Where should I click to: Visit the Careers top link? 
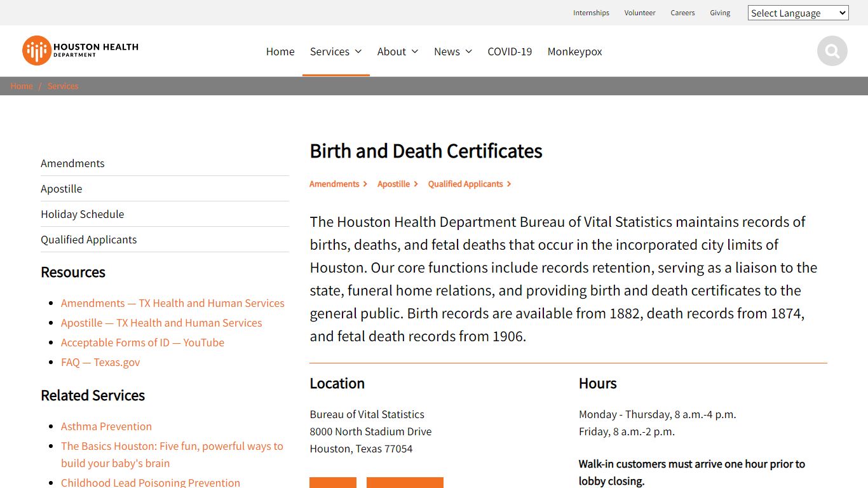682,13
